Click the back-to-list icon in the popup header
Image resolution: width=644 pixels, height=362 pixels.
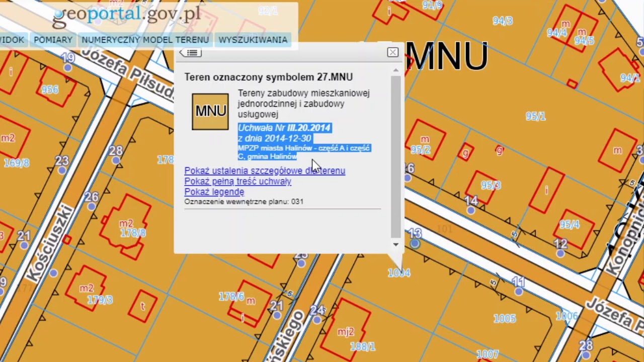tap(191, 53)
